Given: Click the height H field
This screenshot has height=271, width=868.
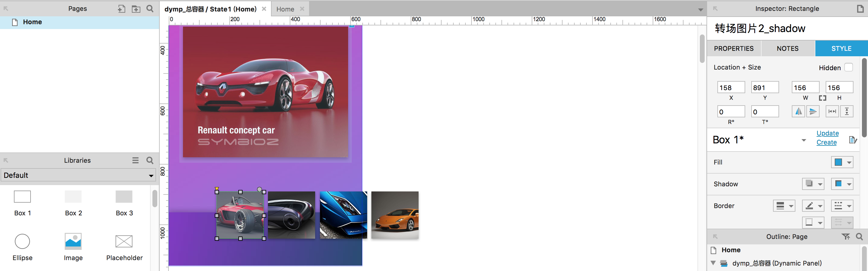Looking at the screenshot, I should click(x=839, y=88).
